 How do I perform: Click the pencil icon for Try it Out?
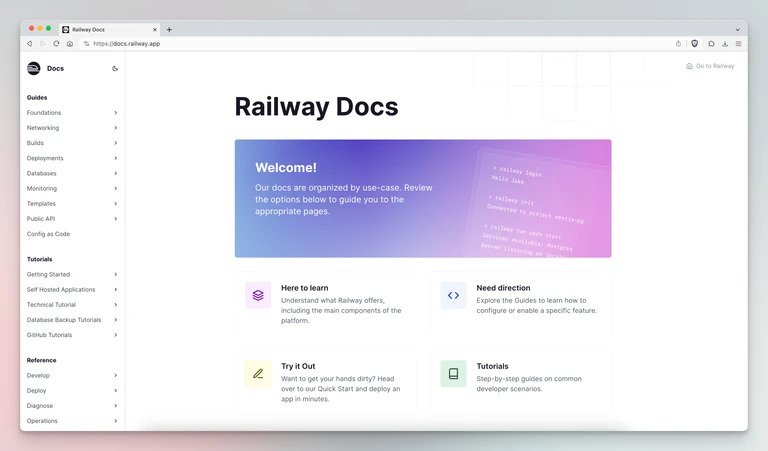point(258,374)
